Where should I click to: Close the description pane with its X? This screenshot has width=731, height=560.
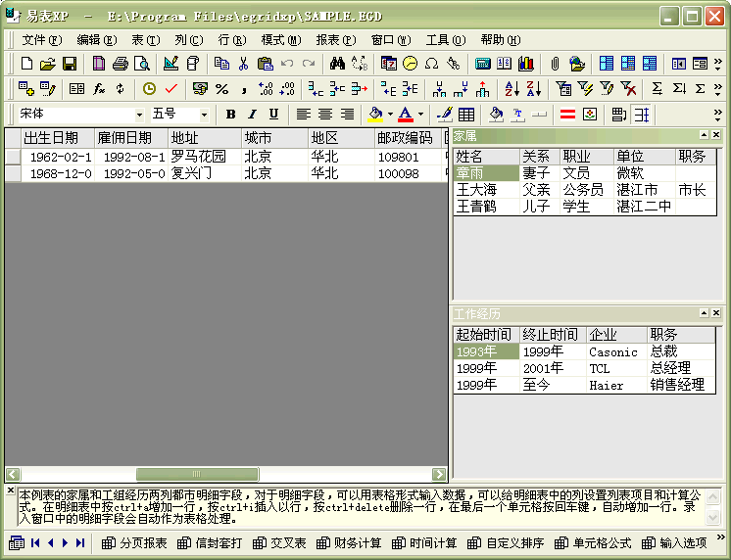pos(10,490)
